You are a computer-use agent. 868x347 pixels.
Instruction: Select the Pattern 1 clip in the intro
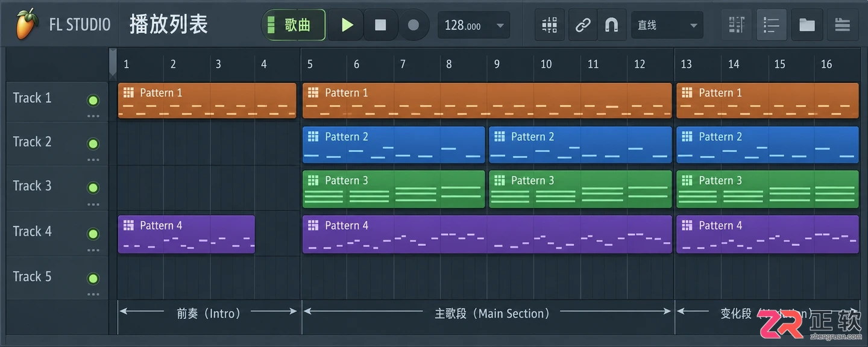[x=207, y=101]
